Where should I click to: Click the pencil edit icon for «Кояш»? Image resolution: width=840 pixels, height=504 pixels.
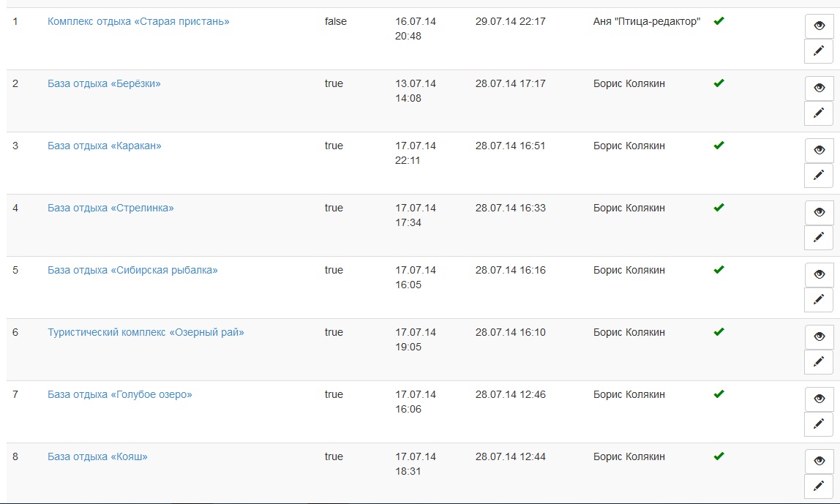pos(819,486)
